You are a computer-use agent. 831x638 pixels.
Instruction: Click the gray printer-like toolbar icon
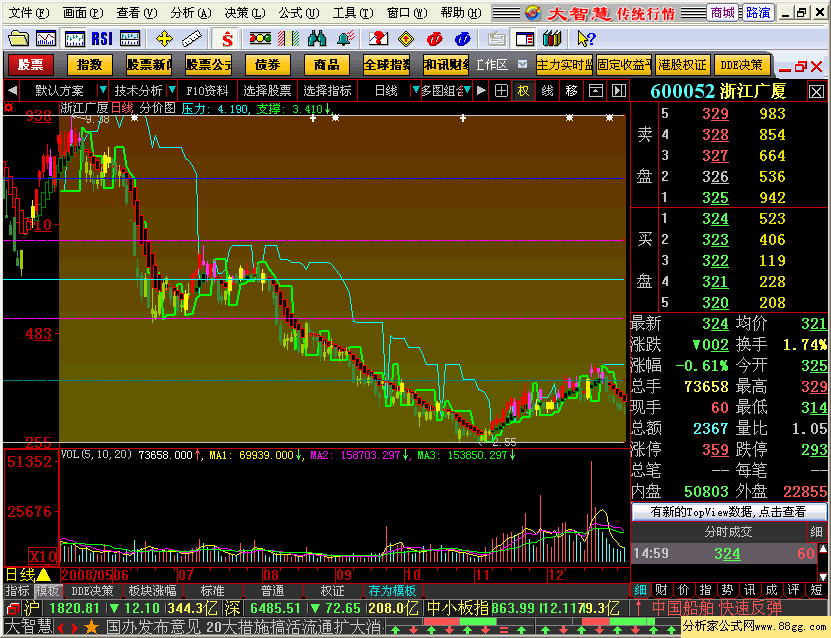click(497, 39)
